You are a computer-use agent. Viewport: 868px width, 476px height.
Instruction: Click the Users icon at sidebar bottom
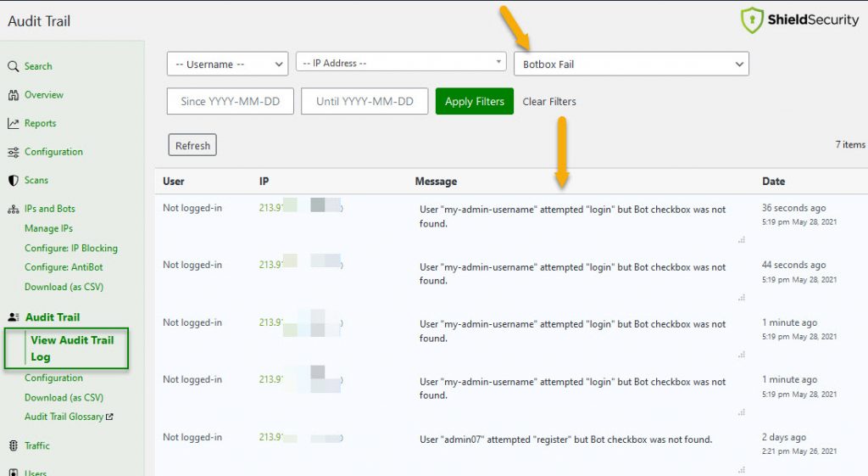(14, 473)
